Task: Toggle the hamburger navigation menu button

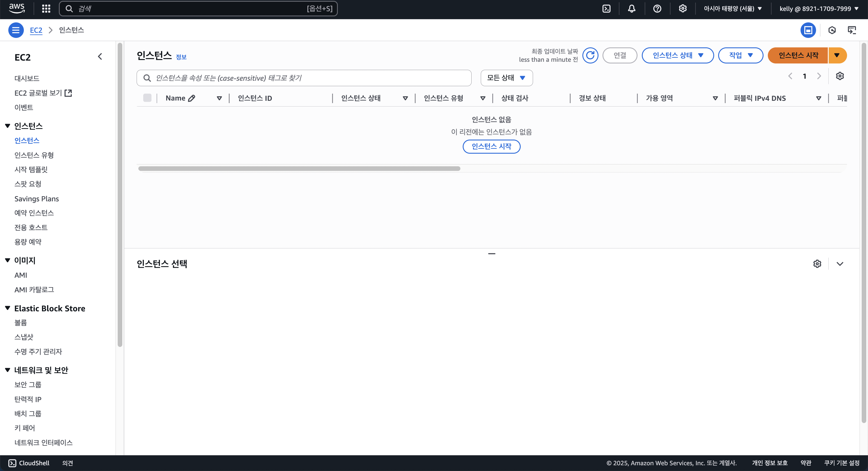Action: tap(16, 30)
